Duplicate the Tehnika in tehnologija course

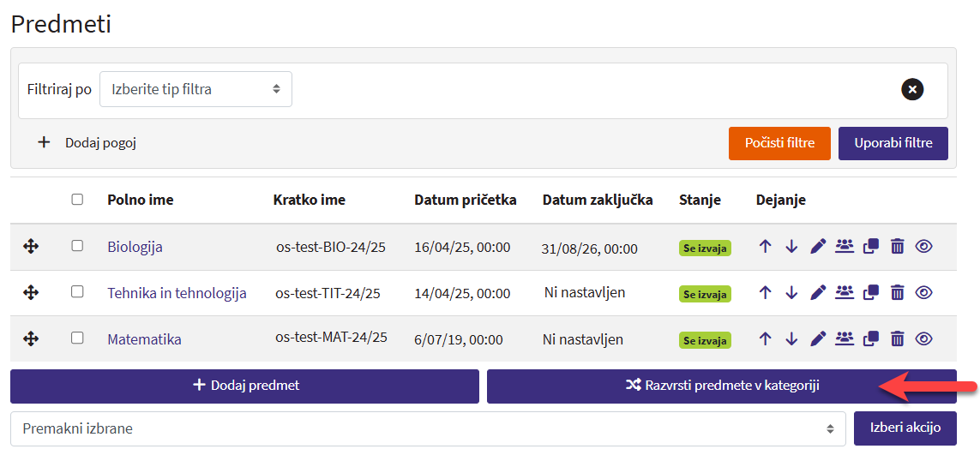coord(871,292)
